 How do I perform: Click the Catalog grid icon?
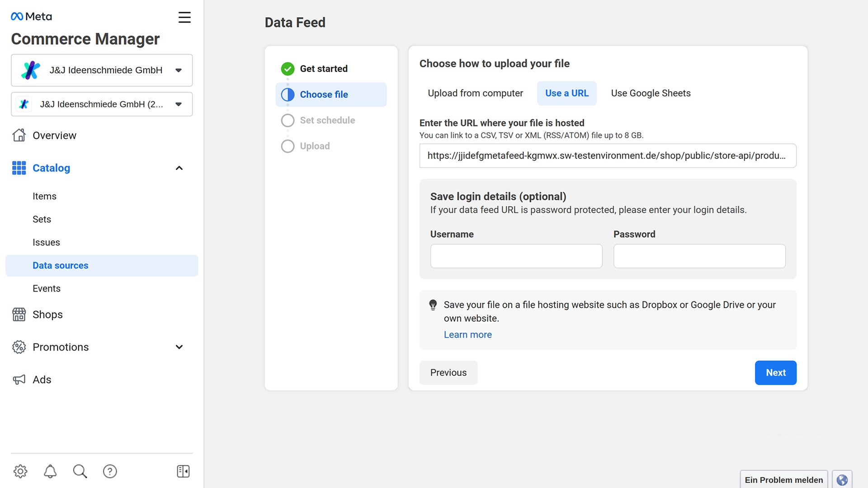(19, 168)
